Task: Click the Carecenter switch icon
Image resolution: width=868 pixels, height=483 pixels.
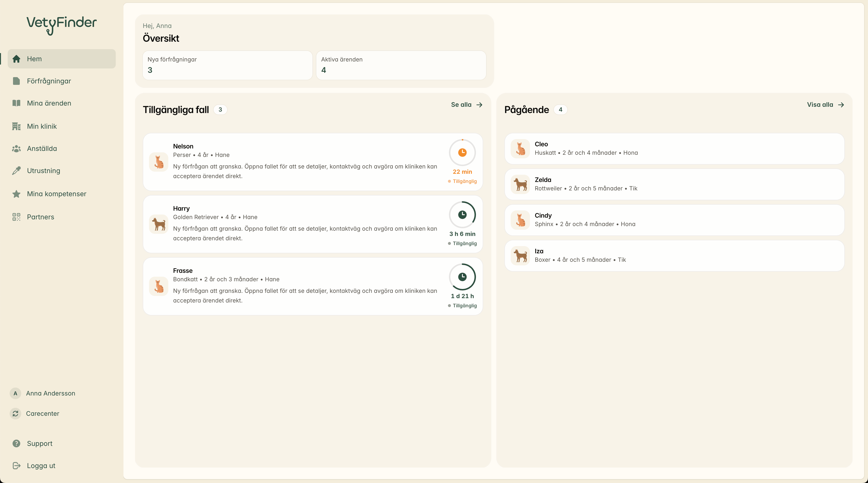Action: [15, 414]
